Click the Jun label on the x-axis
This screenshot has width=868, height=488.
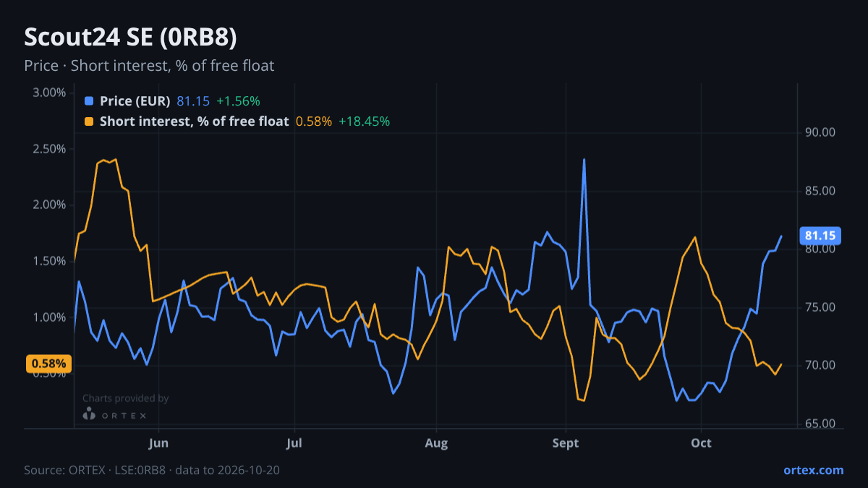coord(158,442)
